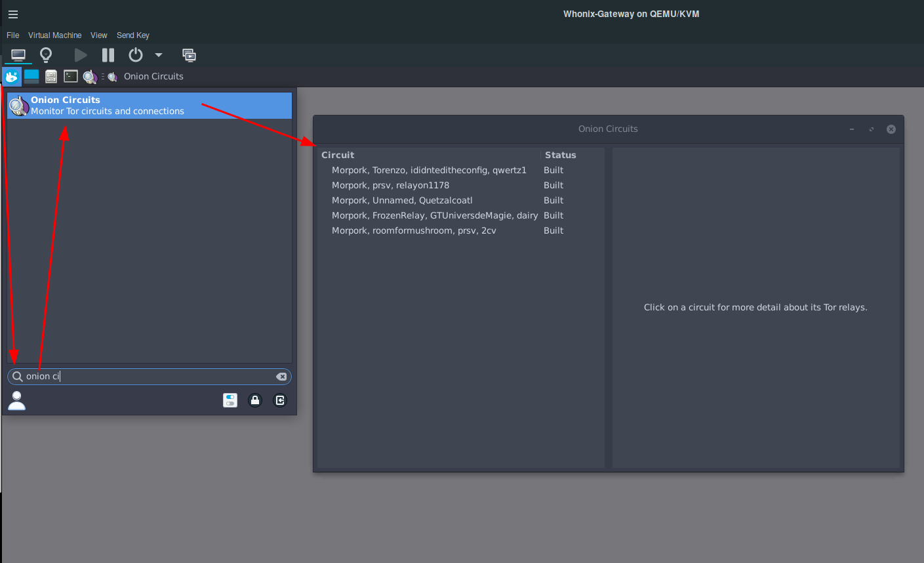Expand the shutdown options dropdown arrow
Screen dimensions: 924x563
pos(158,55)
